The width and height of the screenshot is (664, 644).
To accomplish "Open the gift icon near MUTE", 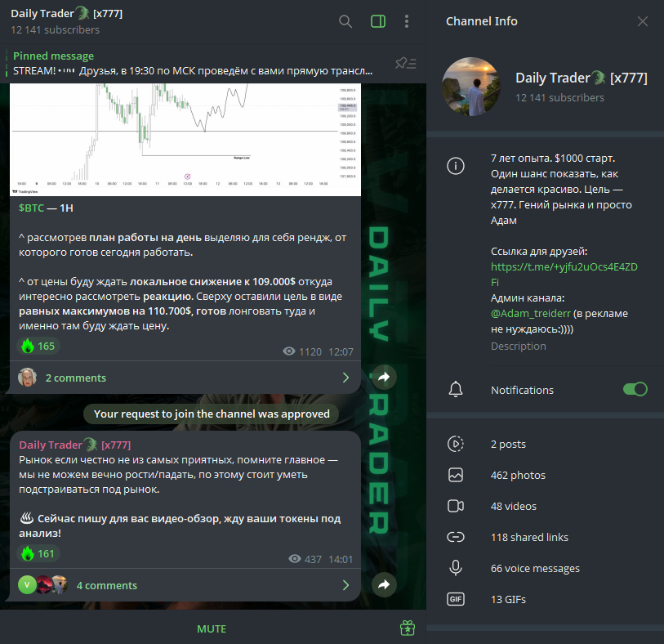I will 408,628.
